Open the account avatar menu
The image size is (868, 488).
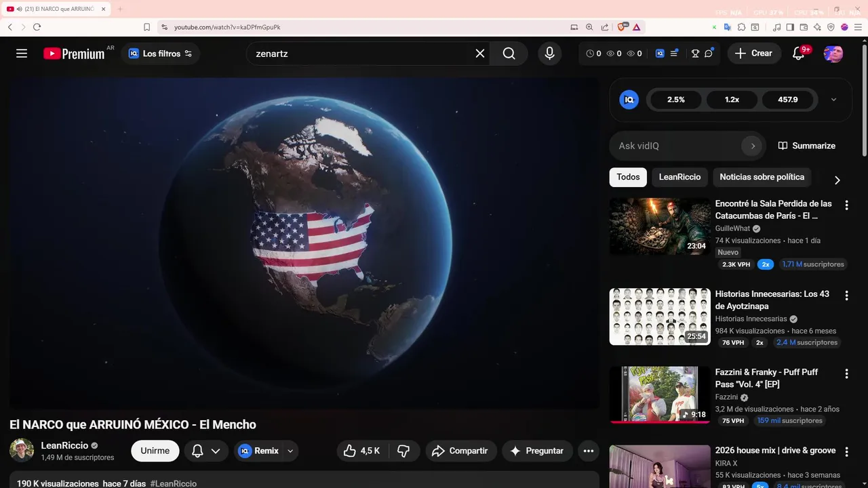[x=833, y=54]
